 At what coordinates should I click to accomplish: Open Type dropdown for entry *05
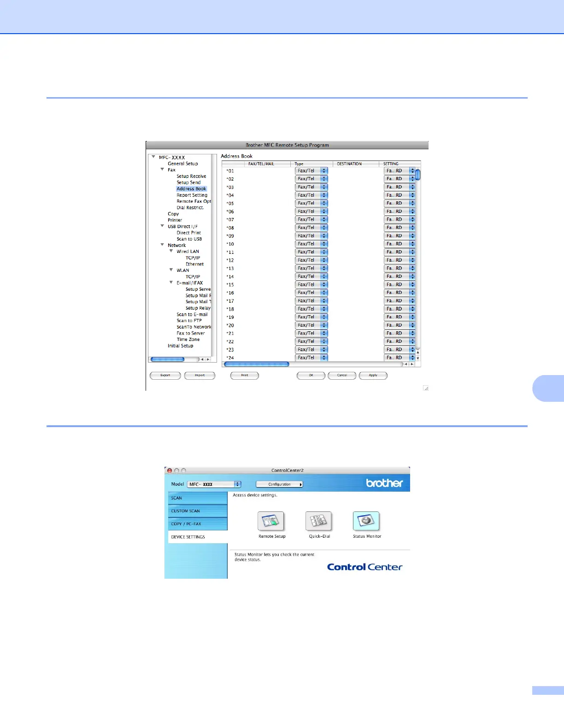[x=311, y=203]
